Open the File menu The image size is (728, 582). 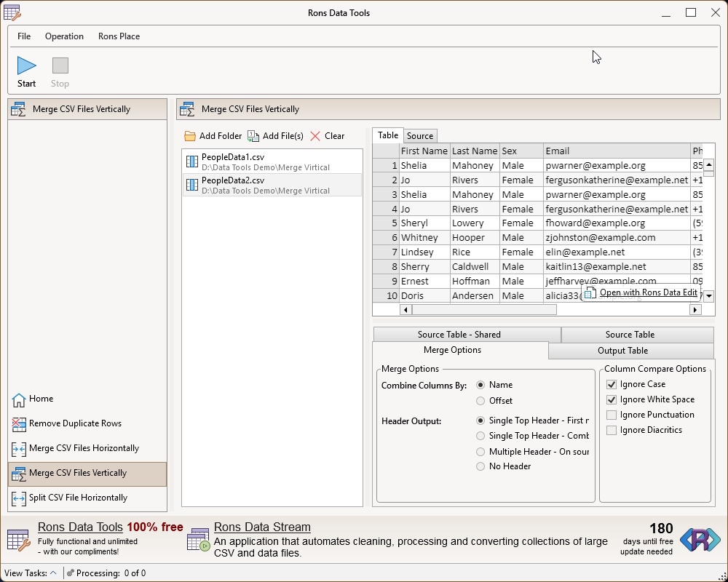[24, 36]
